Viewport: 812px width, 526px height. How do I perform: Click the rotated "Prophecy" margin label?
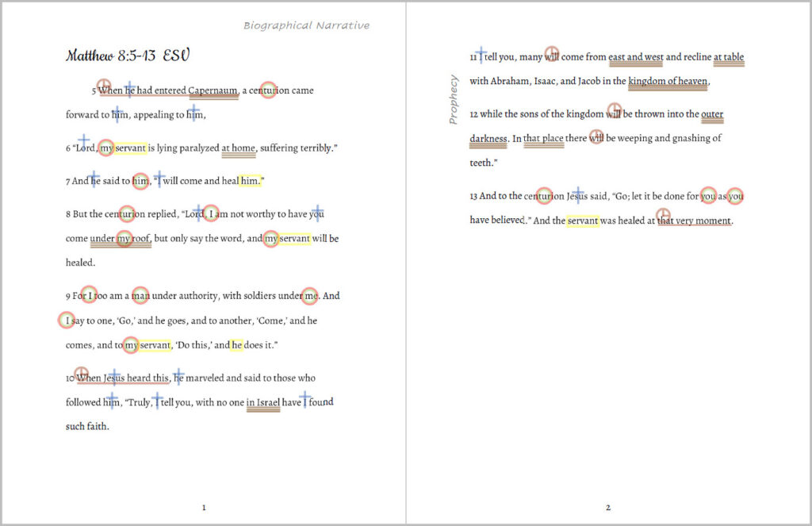pyautogui.click(x=454, y=99)
